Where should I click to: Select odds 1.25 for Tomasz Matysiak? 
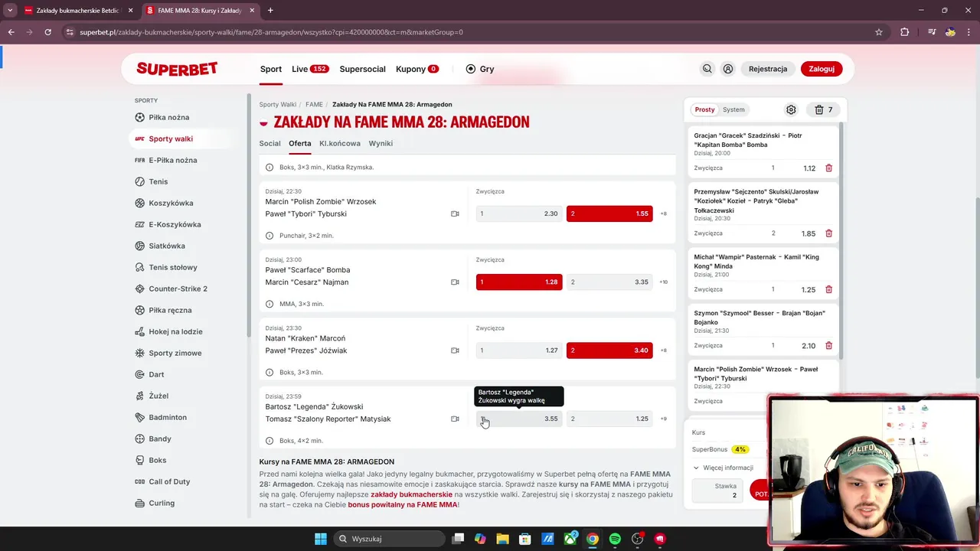coord(609,419)
